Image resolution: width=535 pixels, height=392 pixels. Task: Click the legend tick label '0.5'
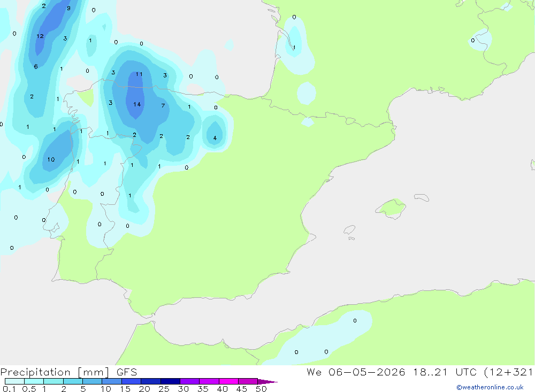pos(29,389)
